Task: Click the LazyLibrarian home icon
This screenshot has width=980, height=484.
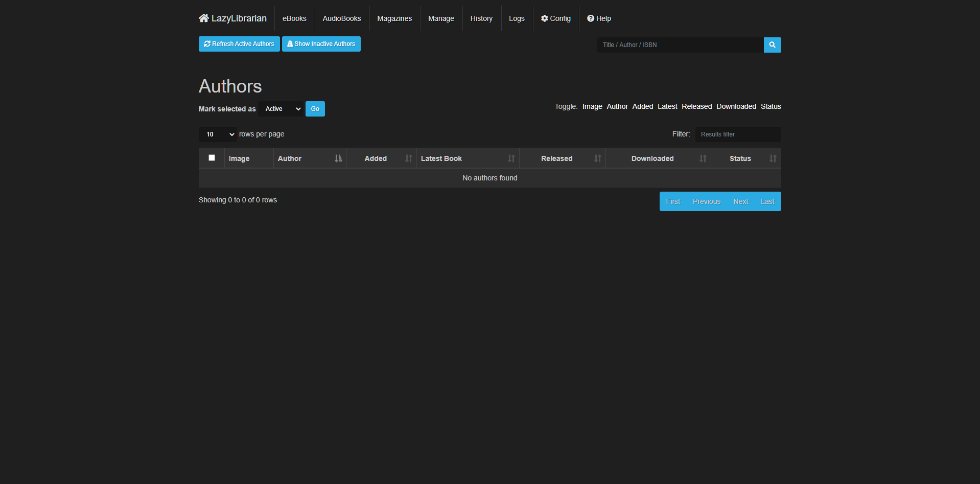Action: pyautogui.click(x=203, y=18)
